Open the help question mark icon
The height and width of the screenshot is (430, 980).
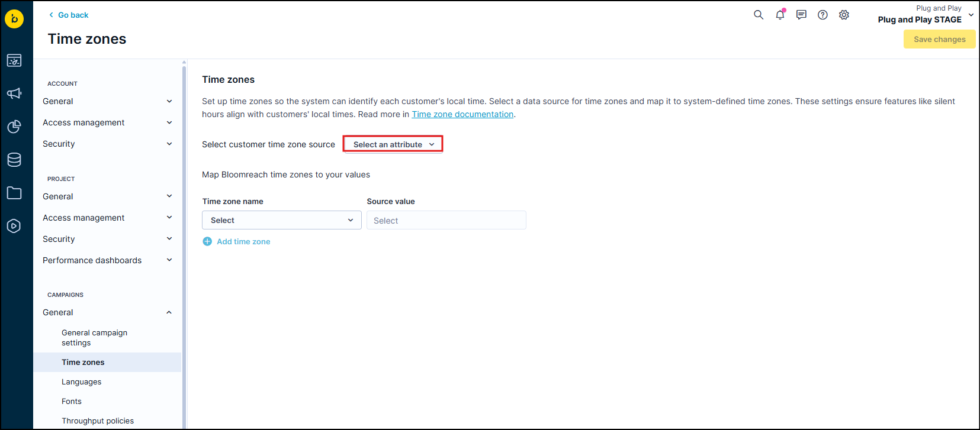click(822, 15)
